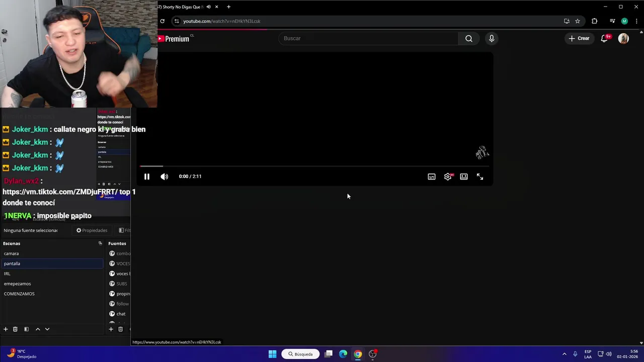Open the YouTube account avatar menu
This screenshot has height=362, width=644.
click(623, 38)
